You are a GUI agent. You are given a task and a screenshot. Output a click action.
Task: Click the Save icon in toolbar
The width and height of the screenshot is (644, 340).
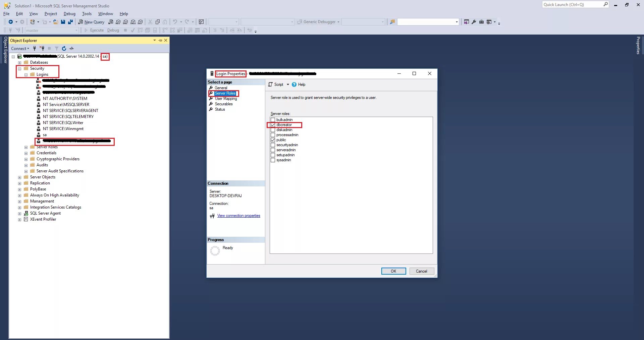tap(63, 22)
